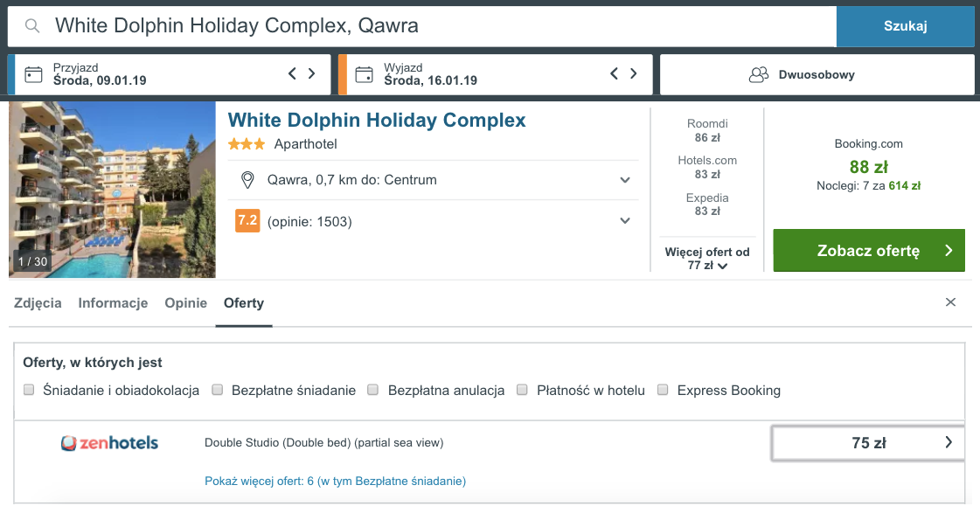Open the Opinie tab

click(185, 303)
